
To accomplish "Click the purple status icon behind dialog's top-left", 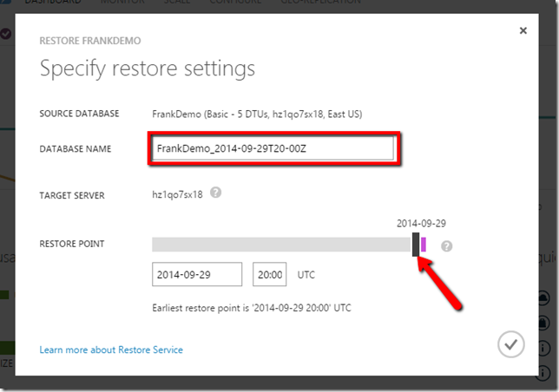I will coord(6,33).
